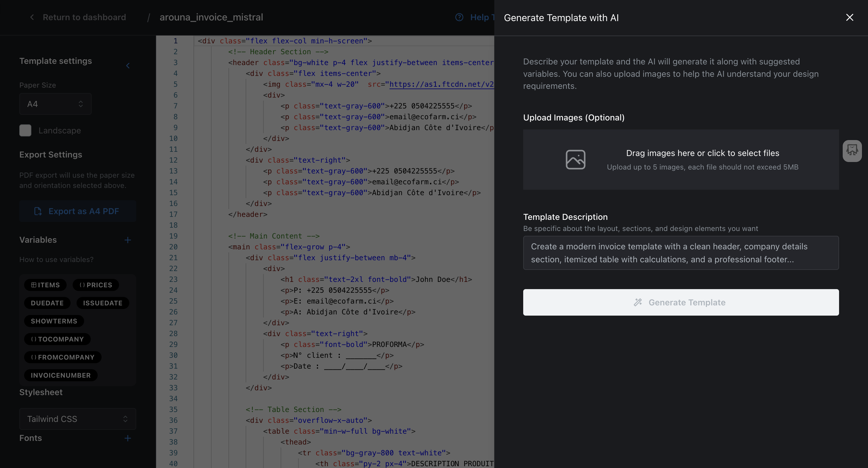Open the A4 Paper Size dropdown
The height and width of the screenshot is (468, 868).
point(55,104)
